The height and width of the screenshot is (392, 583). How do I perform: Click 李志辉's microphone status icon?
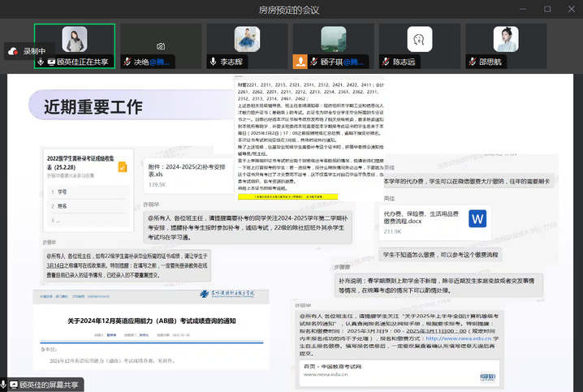click(214, 62)
